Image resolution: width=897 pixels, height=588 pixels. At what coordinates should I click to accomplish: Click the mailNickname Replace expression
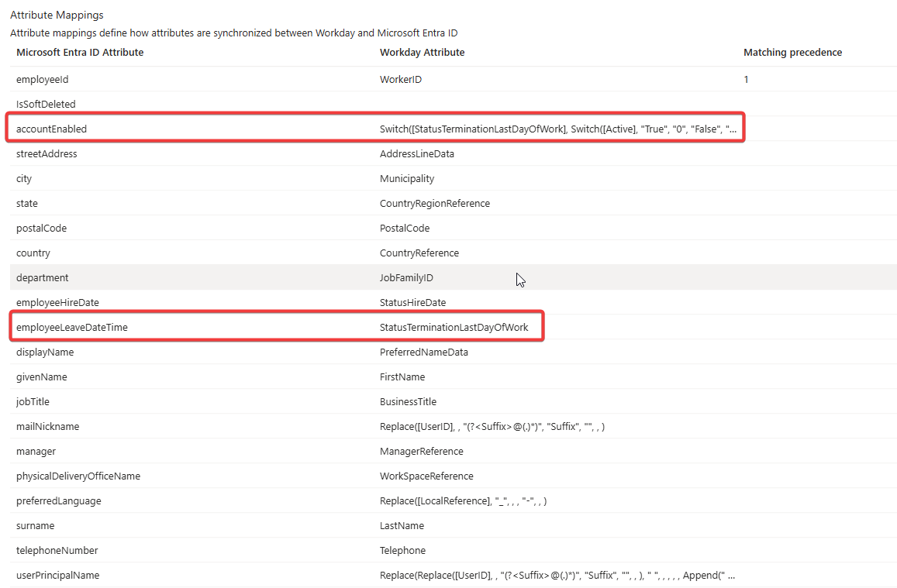pyautogui.click(x=492, y=427)
